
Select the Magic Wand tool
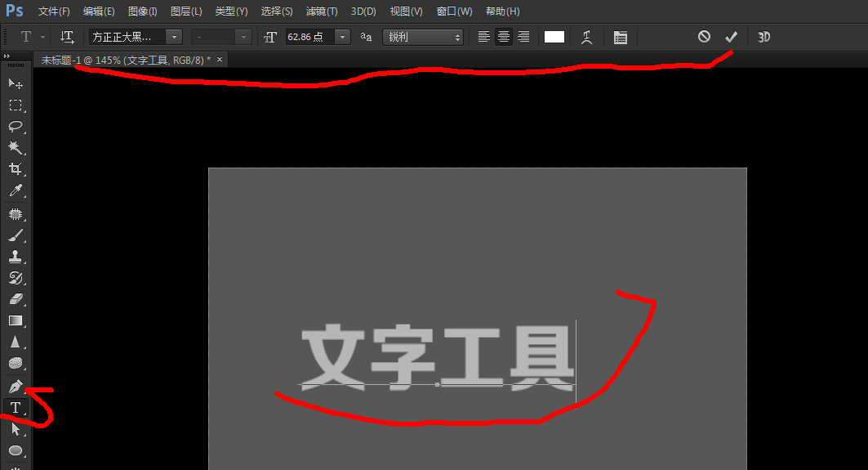[x=16, y=147]
